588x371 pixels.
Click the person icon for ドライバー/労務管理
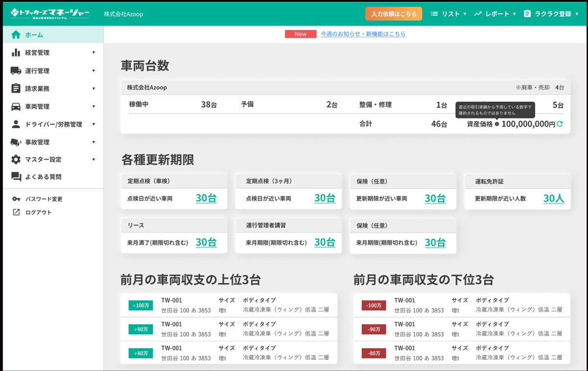[16, 124]
